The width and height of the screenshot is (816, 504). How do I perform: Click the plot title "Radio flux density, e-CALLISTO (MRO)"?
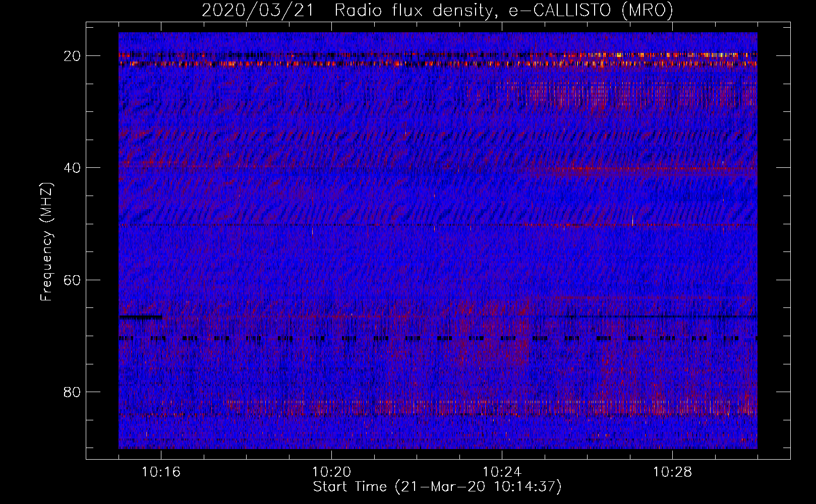[x=504, y=10]
